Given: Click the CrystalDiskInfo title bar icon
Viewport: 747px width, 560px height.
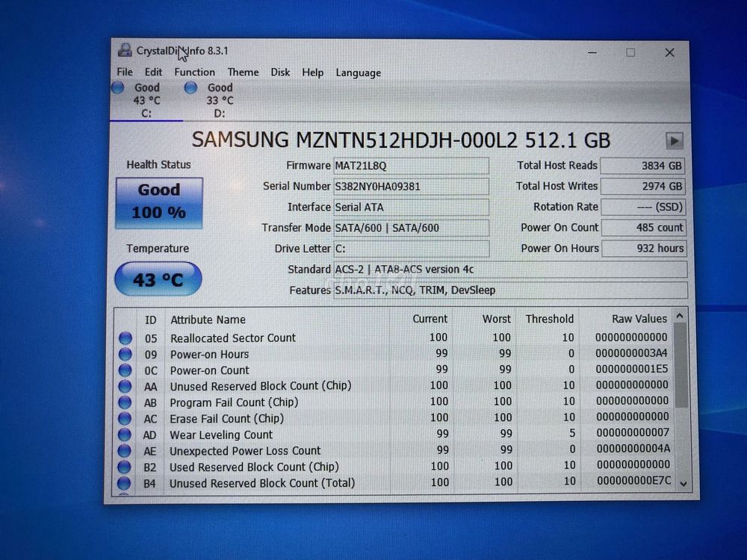Looking at the screenshot, I should (x=125, y=51).
